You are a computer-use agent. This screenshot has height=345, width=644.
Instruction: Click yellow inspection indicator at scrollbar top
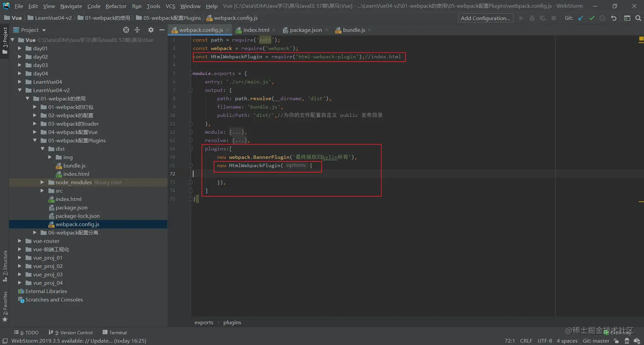[x=641, y=39]
